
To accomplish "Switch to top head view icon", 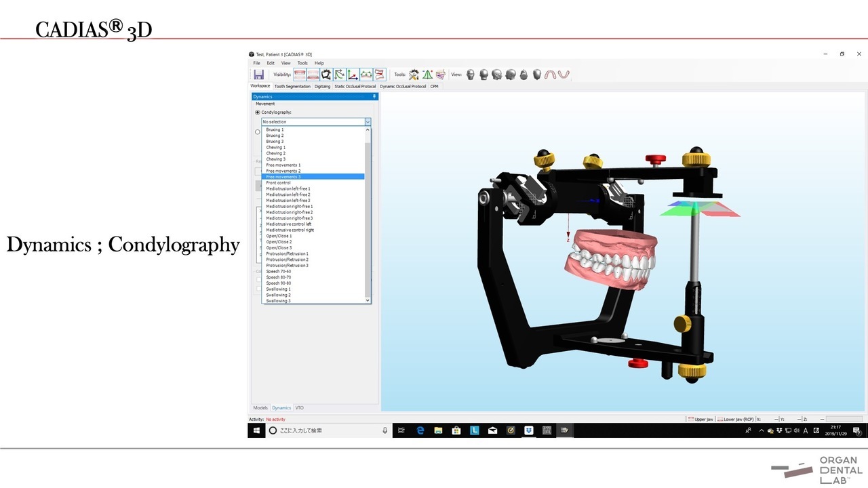I will 524,75.
